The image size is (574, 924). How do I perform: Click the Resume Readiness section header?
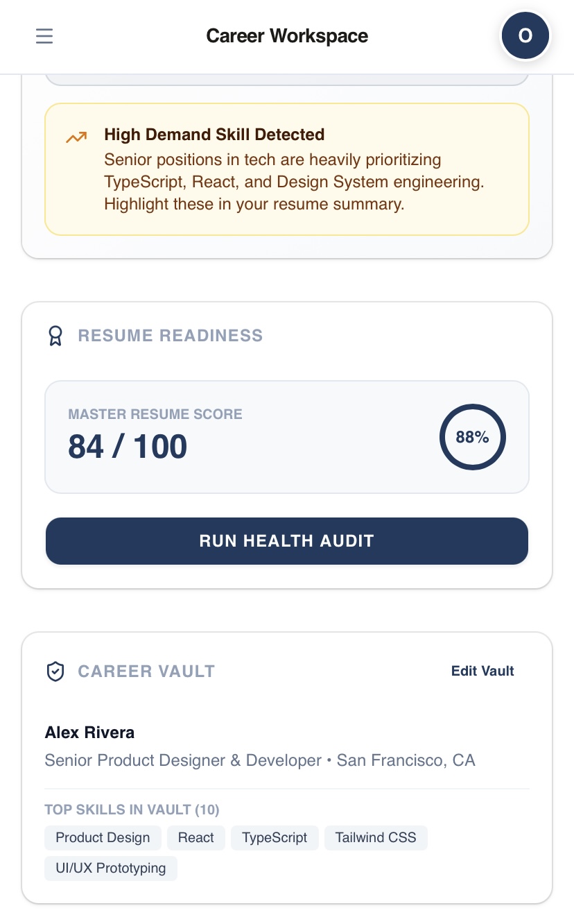171,336
